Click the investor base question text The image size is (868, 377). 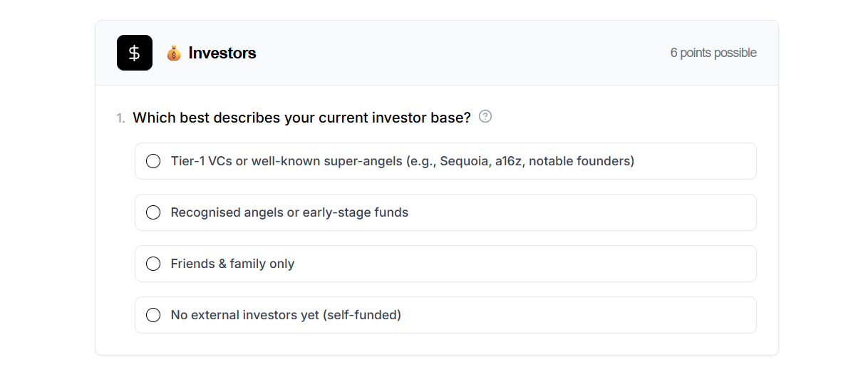[301, 118]
